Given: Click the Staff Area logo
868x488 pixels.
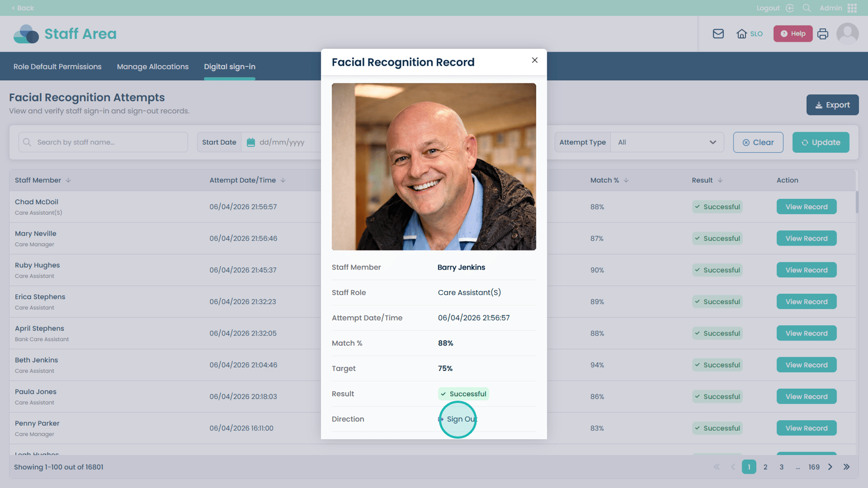Looking at the screenshot, I should (65, 34).
